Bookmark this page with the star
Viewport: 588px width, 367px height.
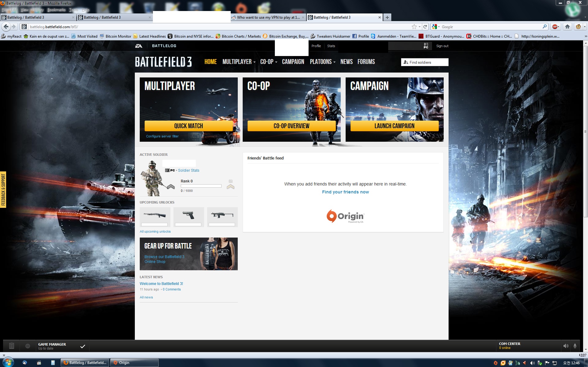tap(414, 27)
